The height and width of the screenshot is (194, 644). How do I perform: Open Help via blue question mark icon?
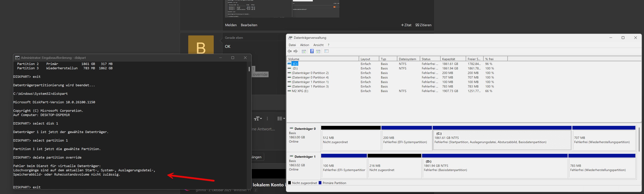tap(312, 51)
